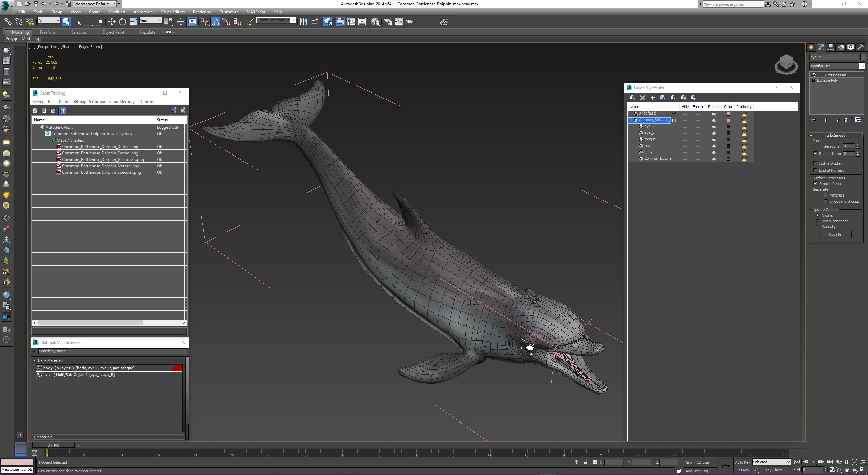868x475 pixels.
Task: Collapse the Common_Bot layer tree node
Action: pyautogui.click(x=631, y=120)
